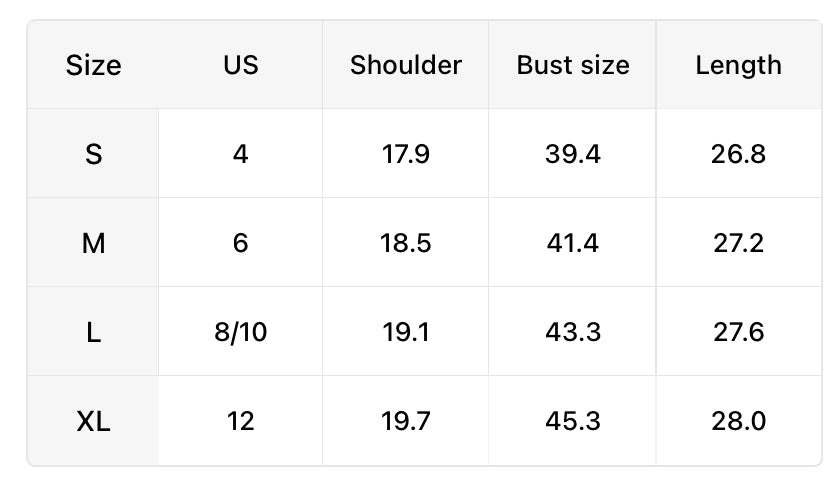Click shoulder value 17.9
The height and width of the screenshot is (491, 828).
(x=405, y=154)
